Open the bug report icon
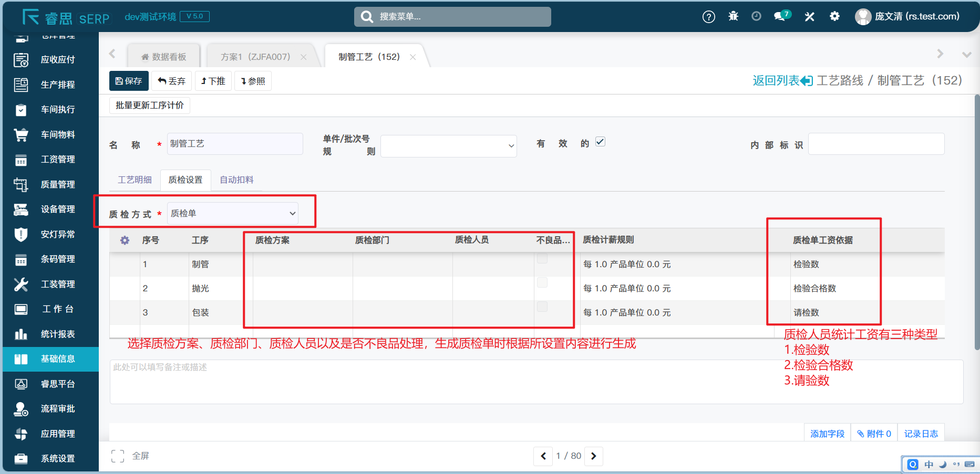This screenshot has width=980, height=474. tap(733, 16)
